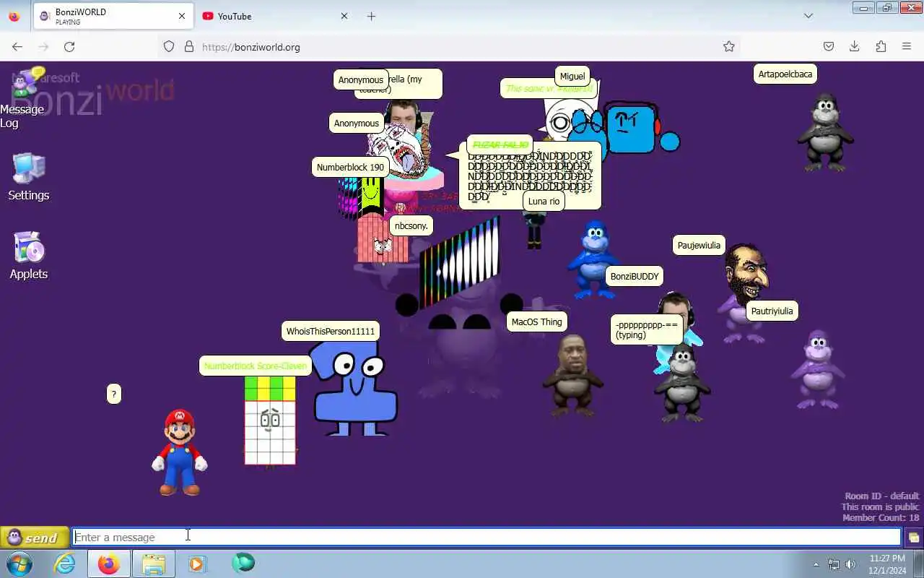Viewport: 924px width, 578px height.
Task: Click the send button
Action: [x=34, y=538]
